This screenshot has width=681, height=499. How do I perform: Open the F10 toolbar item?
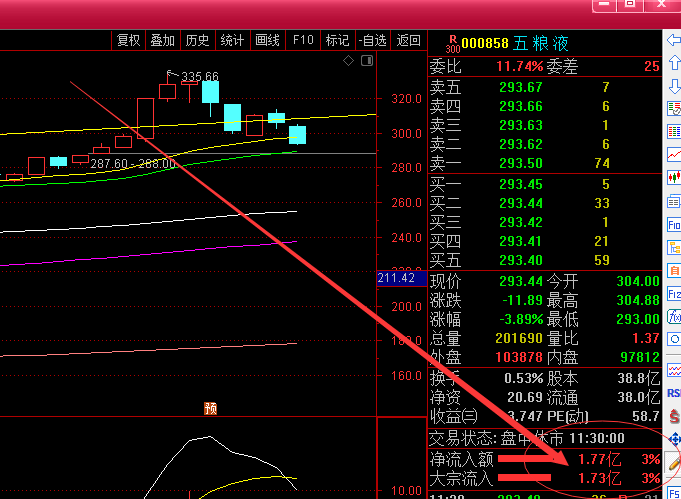click(x=303, y=40)
